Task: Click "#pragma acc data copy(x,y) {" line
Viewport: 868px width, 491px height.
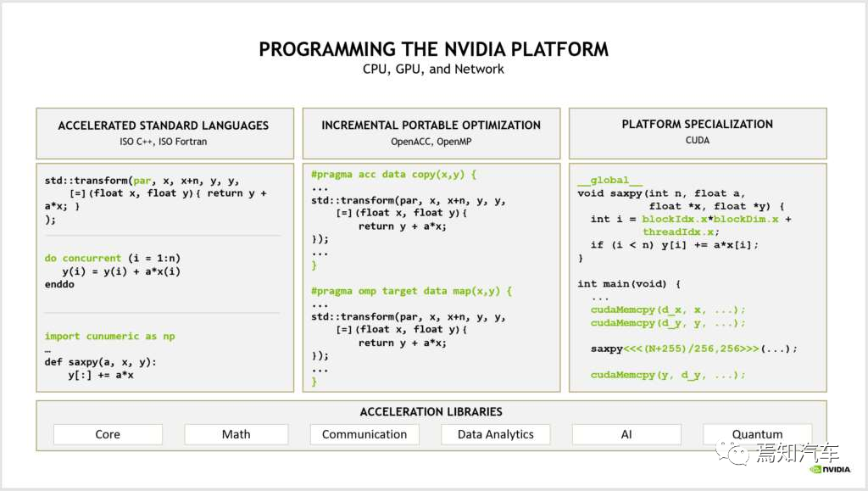Action: (393, 175)
